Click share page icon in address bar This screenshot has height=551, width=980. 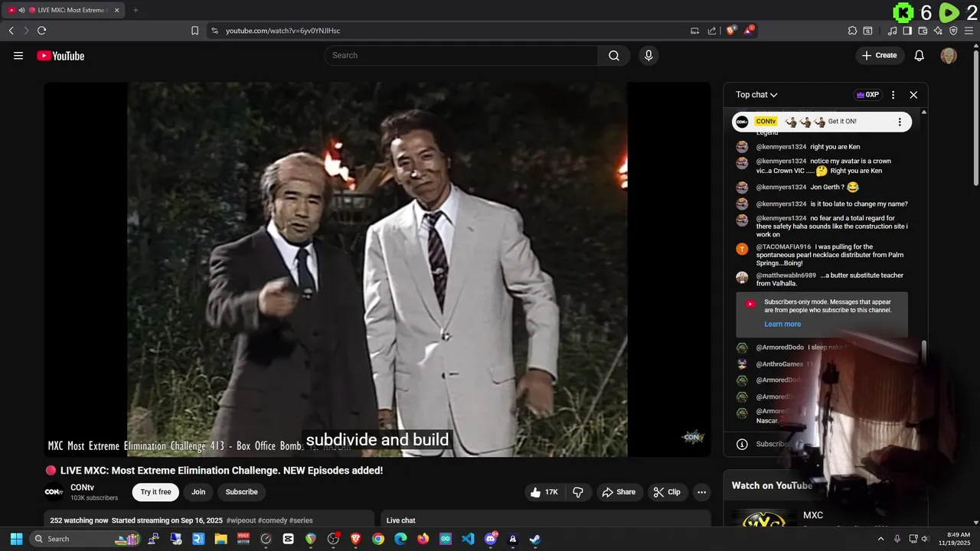coord(712,31)
